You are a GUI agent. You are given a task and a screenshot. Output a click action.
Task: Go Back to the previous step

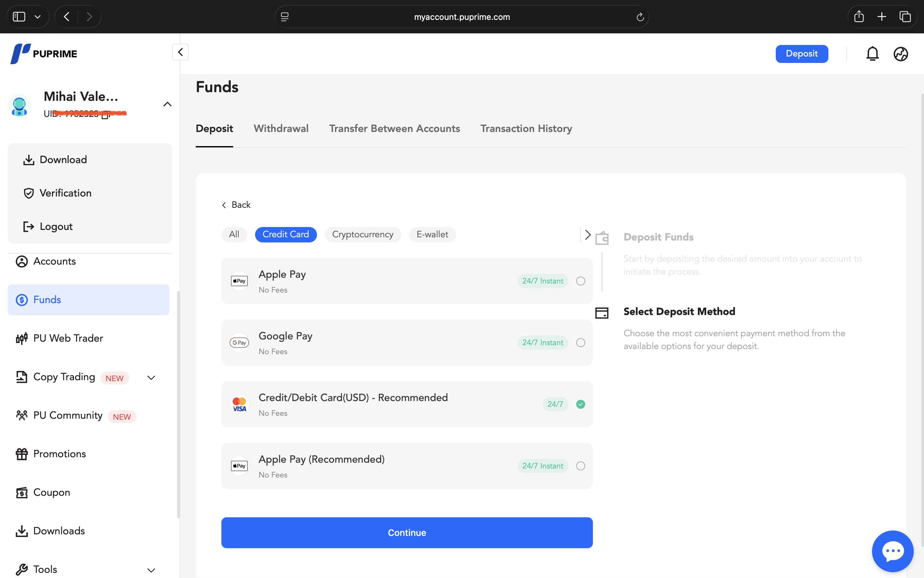(x=236, y=205)
